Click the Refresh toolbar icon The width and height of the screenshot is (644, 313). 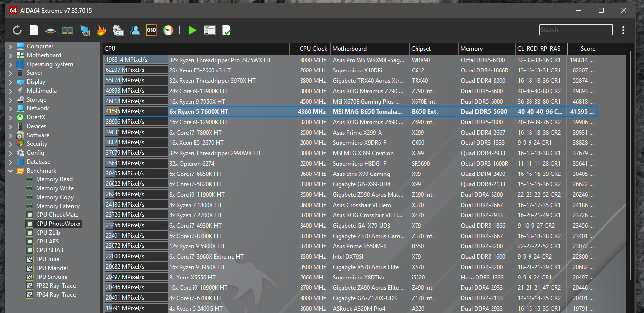point(17,30)
